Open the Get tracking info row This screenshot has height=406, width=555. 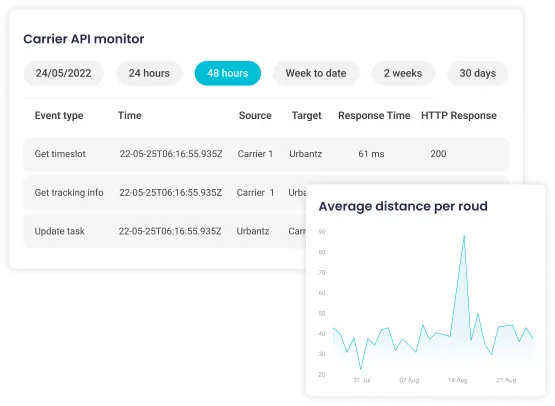[165, 193]
